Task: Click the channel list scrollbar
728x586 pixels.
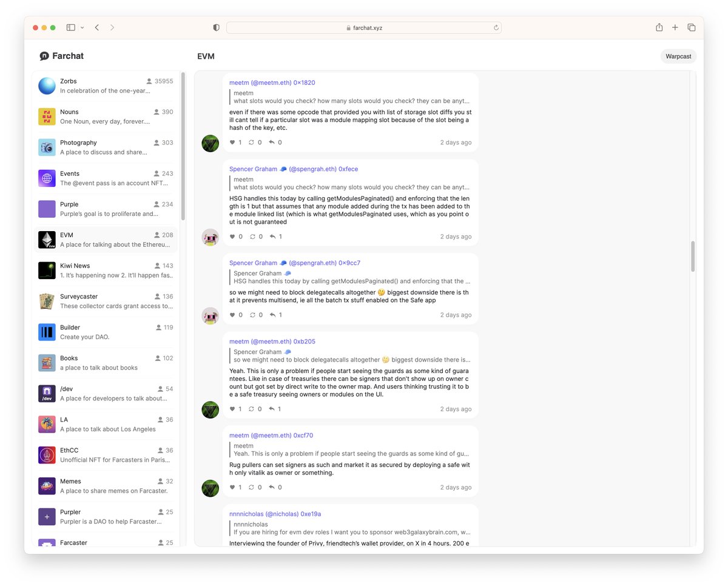Action: (183, 146)
